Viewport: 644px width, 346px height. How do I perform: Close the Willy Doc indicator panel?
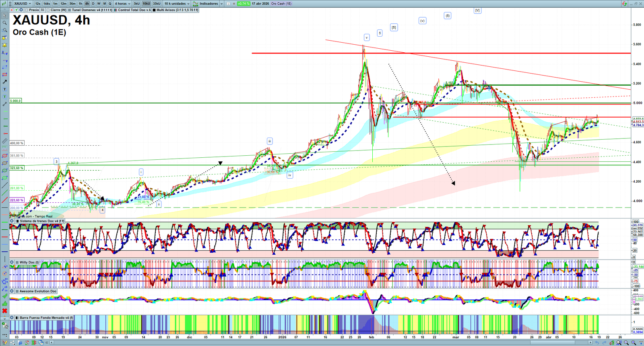12,262
